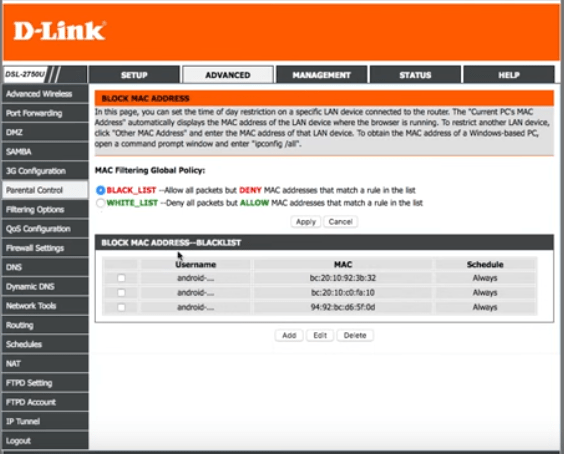Apply the MAC filtering policy
The image size is (564, 454).
pos(306,222)
